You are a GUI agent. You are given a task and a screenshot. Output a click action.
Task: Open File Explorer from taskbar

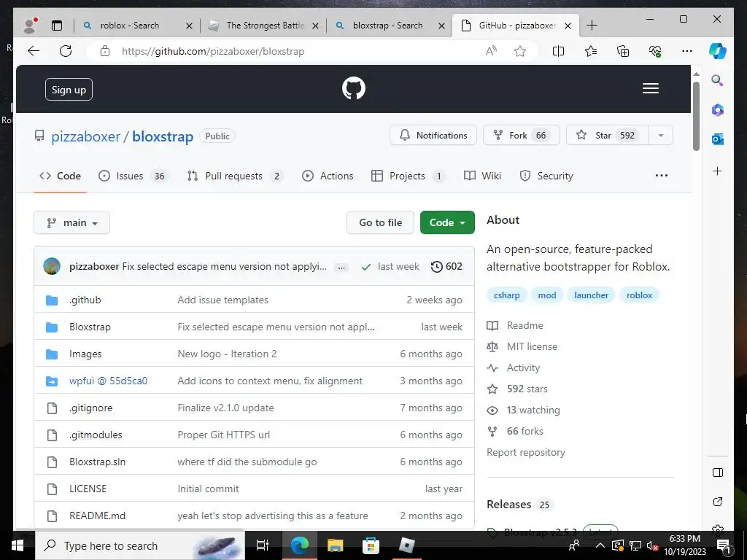tap(335, 545)
